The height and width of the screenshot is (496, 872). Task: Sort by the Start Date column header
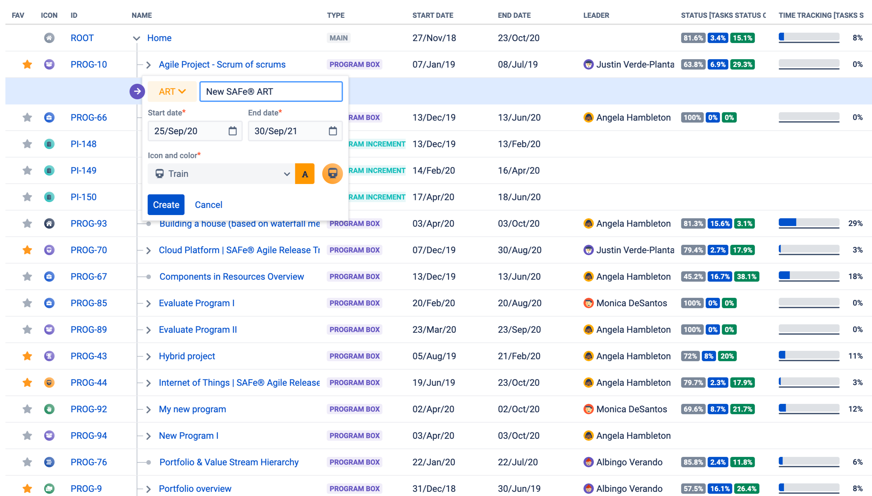[432, 16]
